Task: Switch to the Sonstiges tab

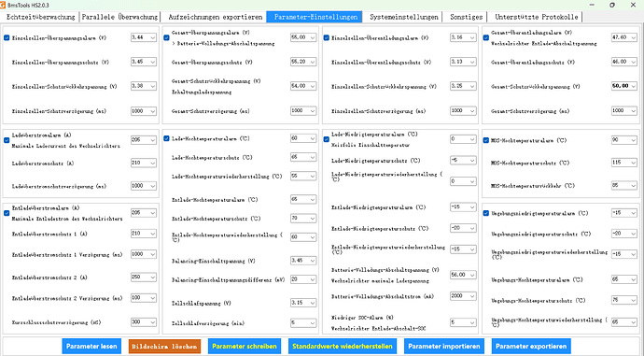Action: (x=466, y=17)
